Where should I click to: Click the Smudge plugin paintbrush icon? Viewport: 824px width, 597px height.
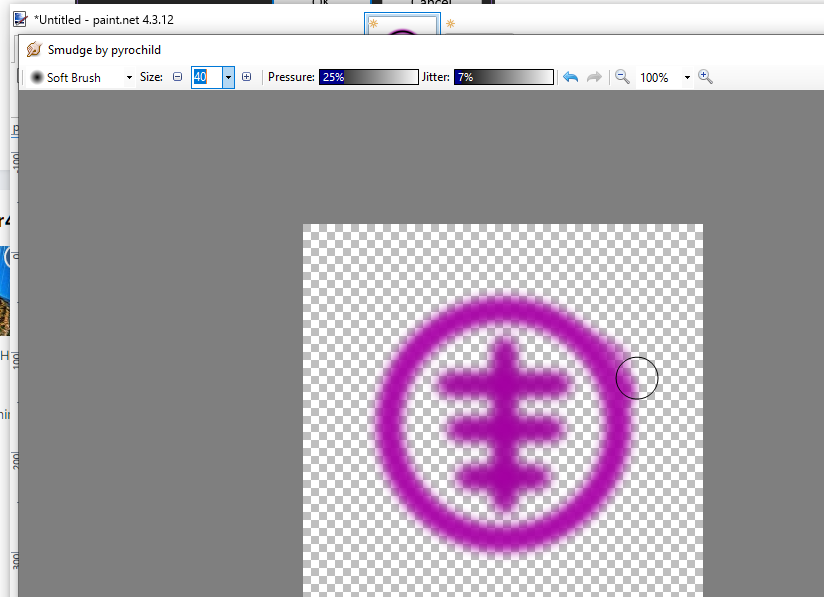34,49
